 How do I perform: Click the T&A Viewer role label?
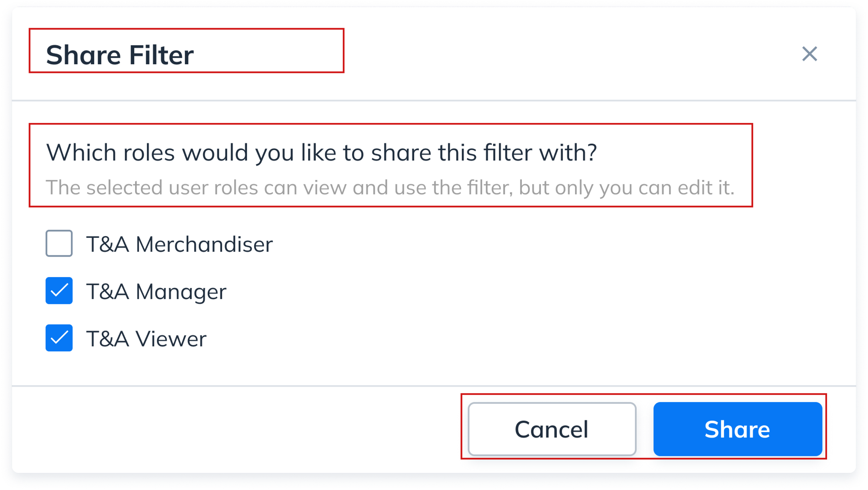pos(146,339)
